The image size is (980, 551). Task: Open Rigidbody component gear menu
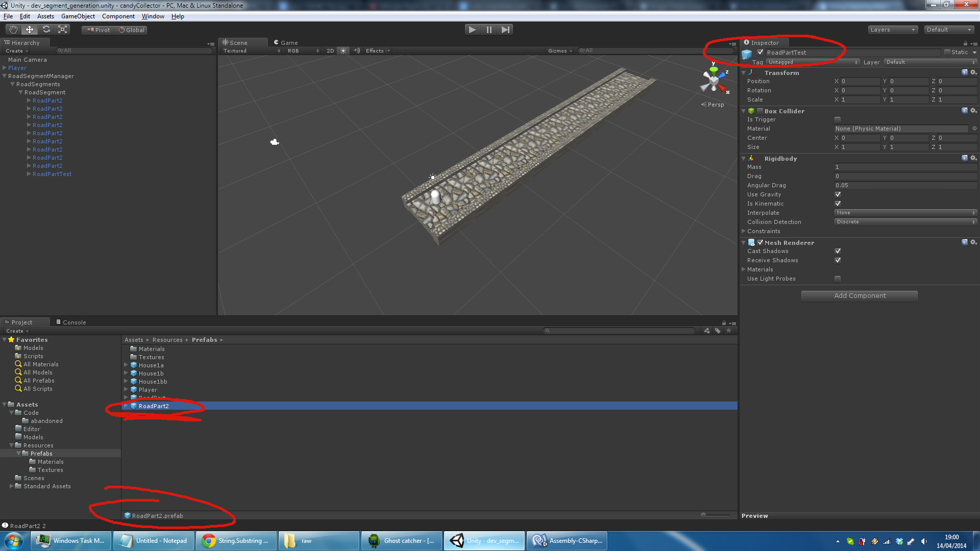973,158
